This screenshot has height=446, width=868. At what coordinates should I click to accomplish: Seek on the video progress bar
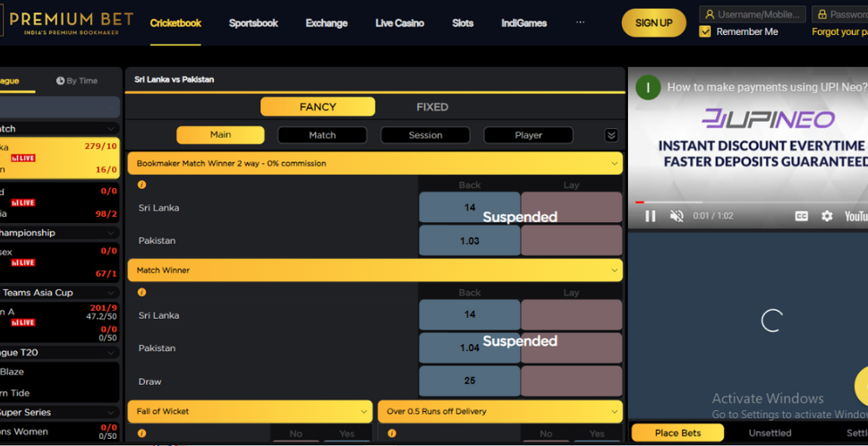[x=751, y=202]
